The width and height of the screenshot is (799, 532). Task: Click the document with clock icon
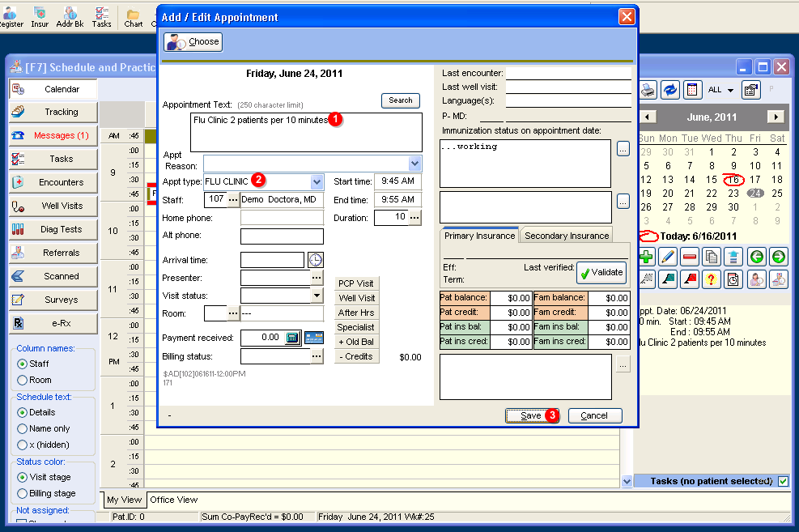(733, 279)
